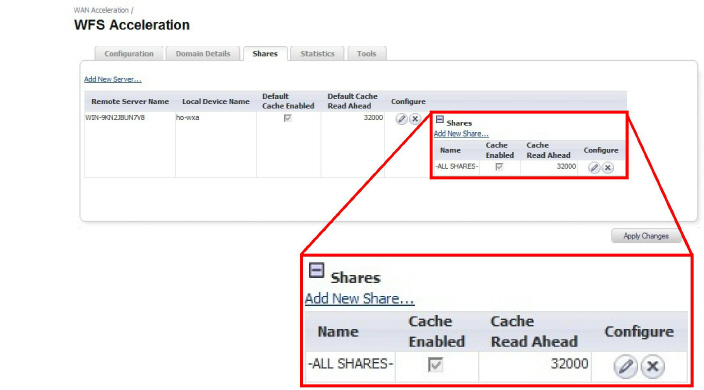
Task: Toggle Cache Enabled checkbox in enlarged callout
Action: pyautogui.click(x=435, y=364)
